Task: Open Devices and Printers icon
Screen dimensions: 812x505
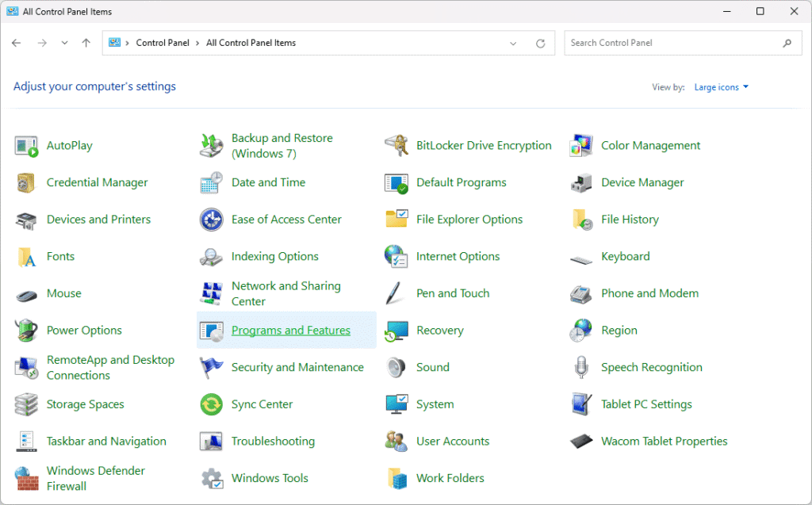Action: [26, 220]
